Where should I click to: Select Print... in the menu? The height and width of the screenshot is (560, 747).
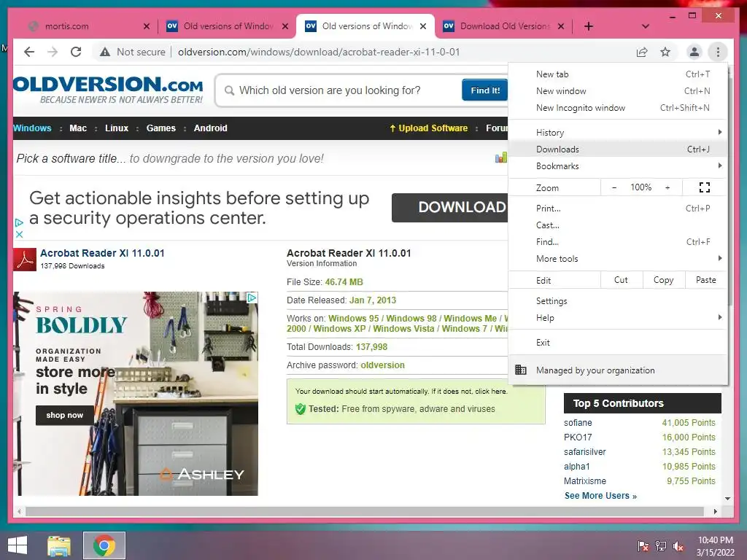pyautogui.click(x=618, y=209)
